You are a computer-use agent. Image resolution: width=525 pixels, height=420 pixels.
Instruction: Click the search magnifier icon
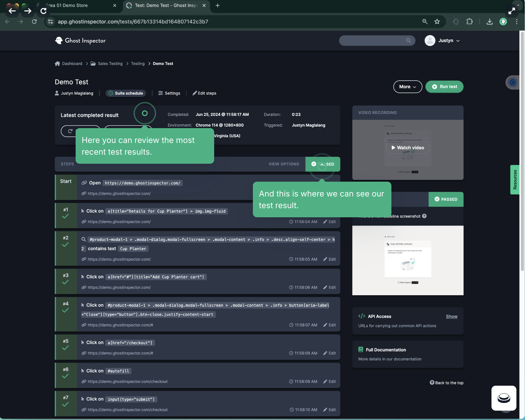(409, 41)
